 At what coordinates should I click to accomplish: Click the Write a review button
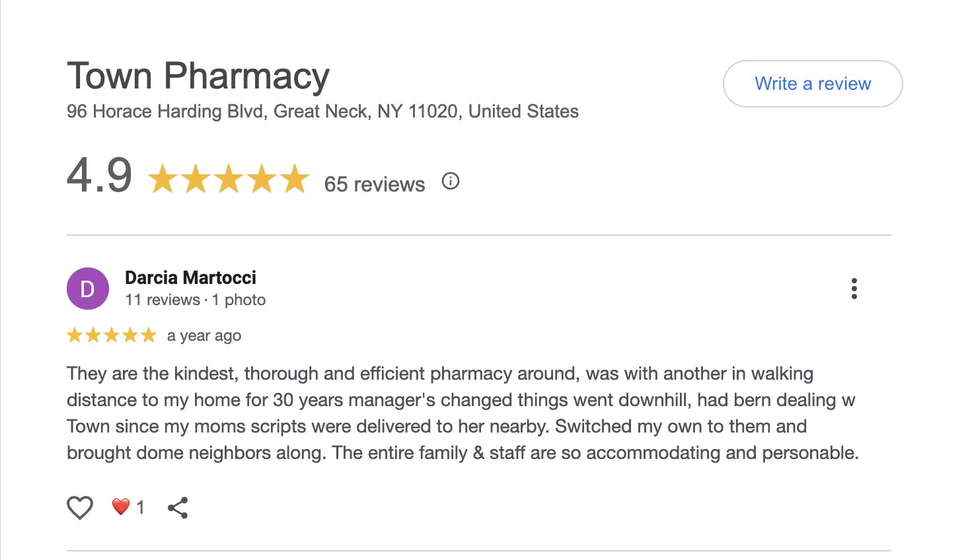coord(812,84)
